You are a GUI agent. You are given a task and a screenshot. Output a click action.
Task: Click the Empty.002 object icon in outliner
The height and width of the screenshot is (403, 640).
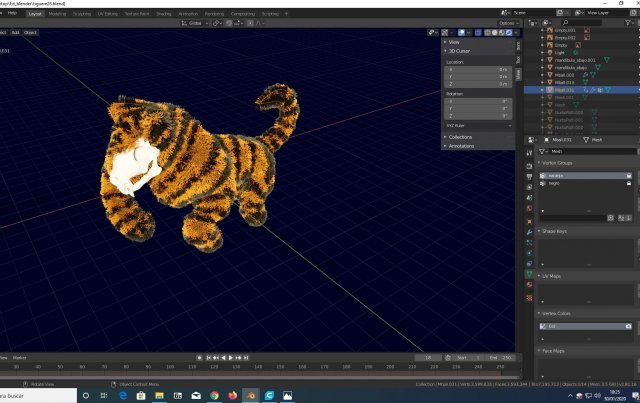point(550,38)
